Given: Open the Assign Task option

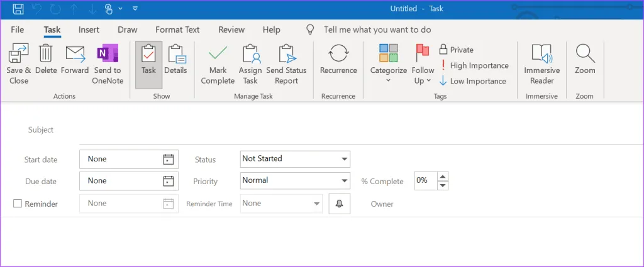Looking at the screenshot, I should click(x=250, y=55).
